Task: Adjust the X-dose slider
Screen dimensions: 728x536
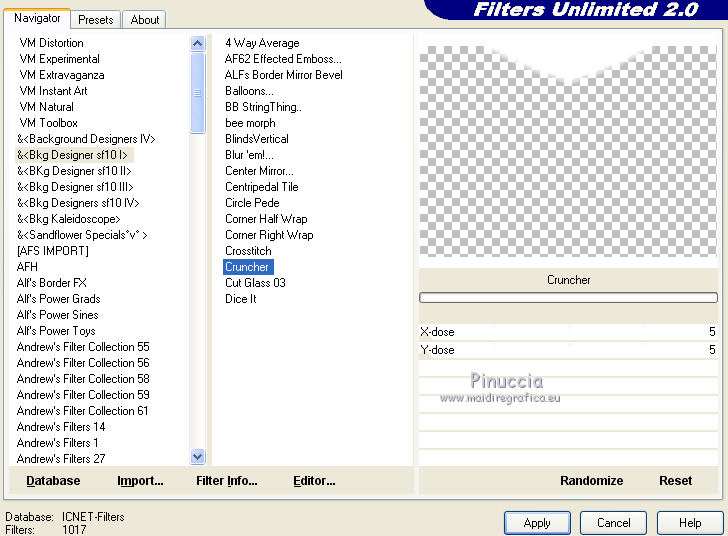Action: click(568, 332)
